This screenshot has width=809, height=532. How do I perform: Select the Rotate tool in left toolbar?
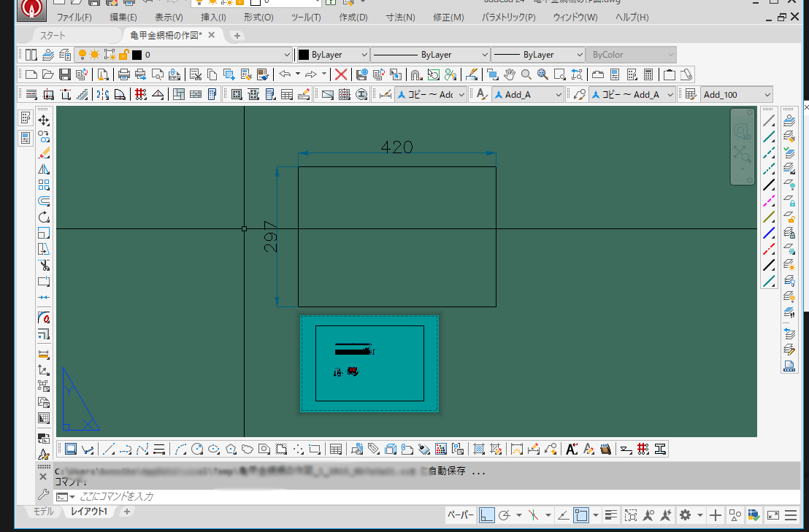(x=44, y=217)
